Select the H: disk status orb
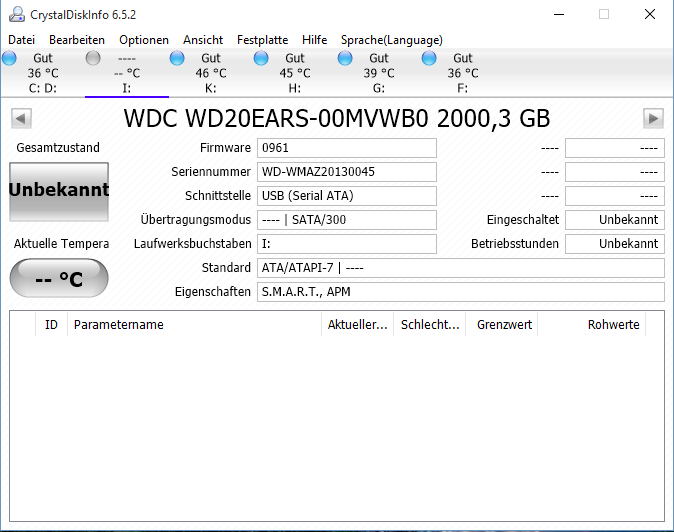This screenshot has height=532, width=674. (x=261, y=58)
